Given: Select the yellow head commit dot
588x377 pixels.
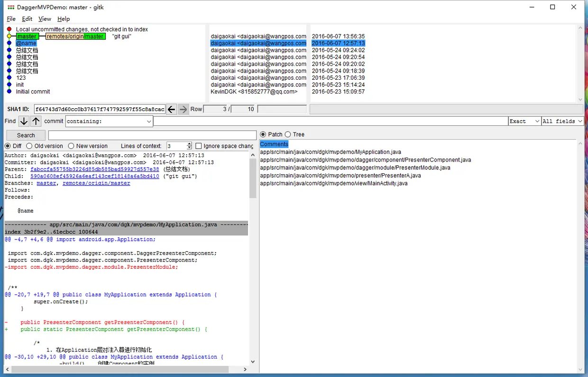Looking at the screenshot, I should point(9,36).
